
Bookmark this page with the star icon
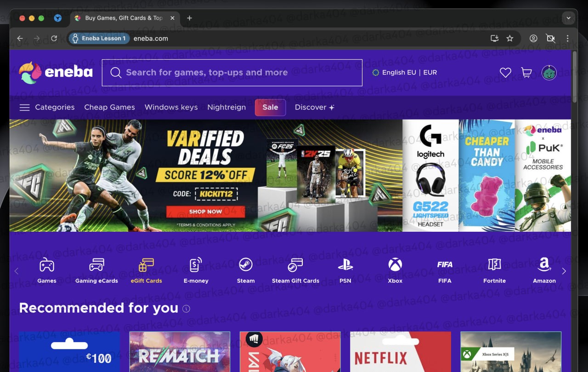[510, 39]
